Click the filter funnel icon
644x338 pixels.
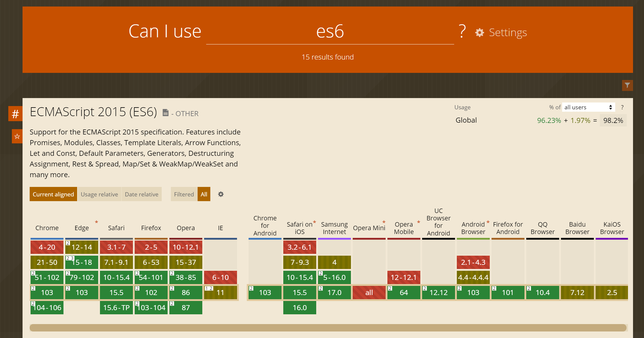click(x=627, y=85)
